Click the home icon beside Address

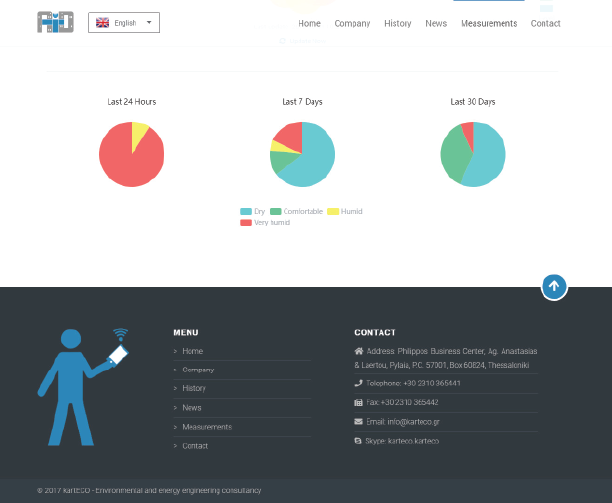(x=359, y=351)
